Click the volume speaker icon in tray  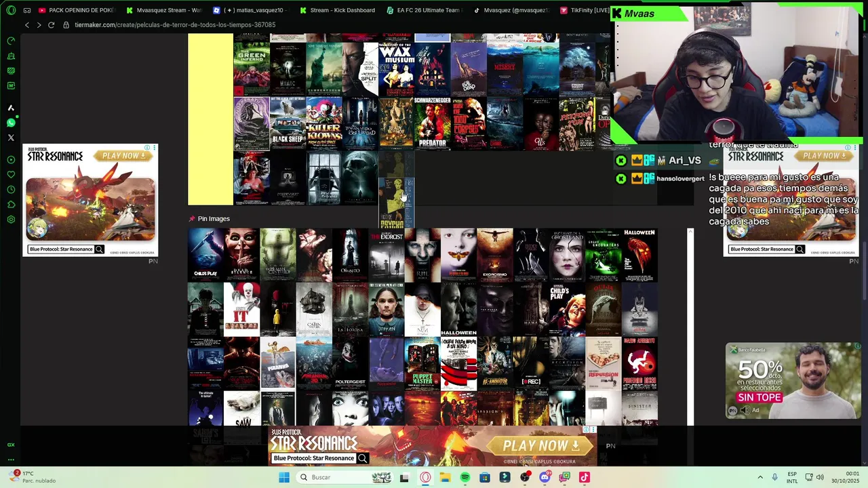tap(820, 477)
